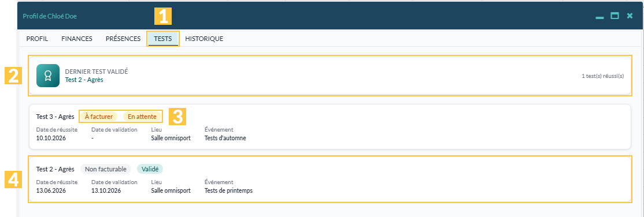Click the Non facturable badge

106,169
